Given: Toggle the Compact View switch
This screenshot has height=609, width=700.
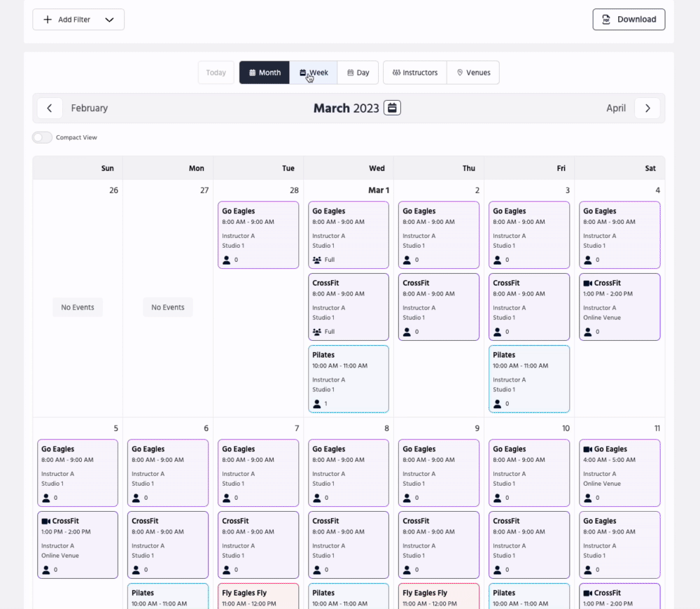Looking at the screenshot, I should click(x=43, y=137).
